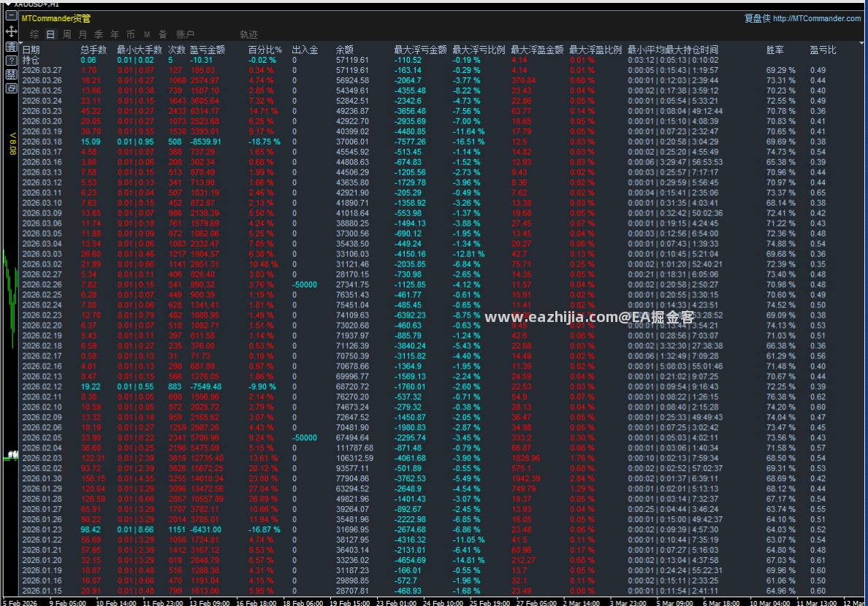Click the loss amount -7549.48
Screen dimensions: 868x606
click(205, 387)
